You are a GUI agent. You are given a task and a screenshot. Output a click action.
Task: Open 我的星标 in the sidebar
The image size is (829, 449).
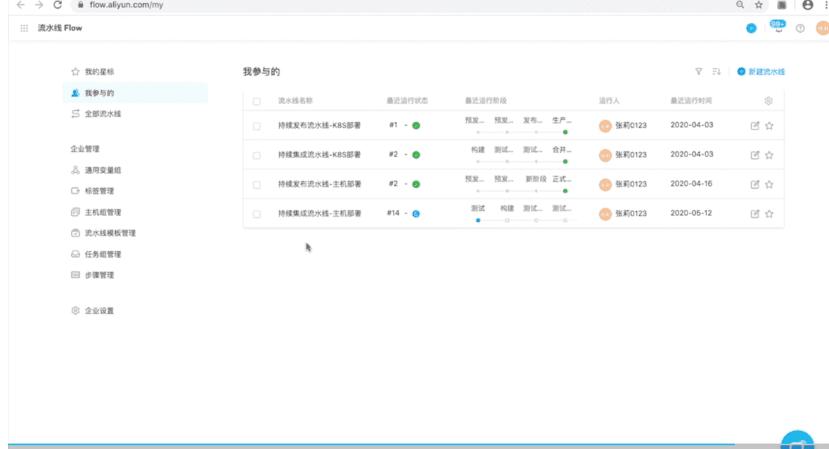click(99, 71)
